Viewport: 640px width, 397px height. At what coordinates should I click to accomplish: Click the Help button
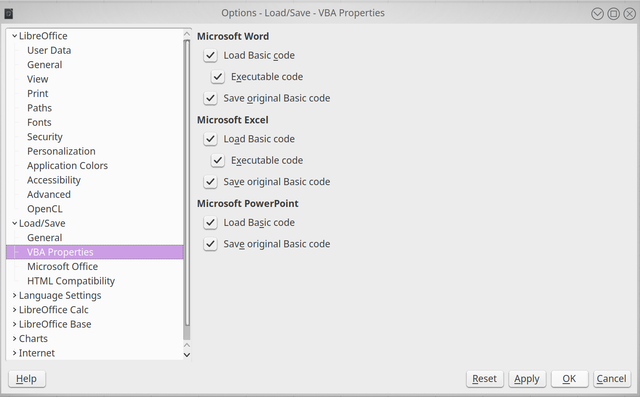(27, 379)
